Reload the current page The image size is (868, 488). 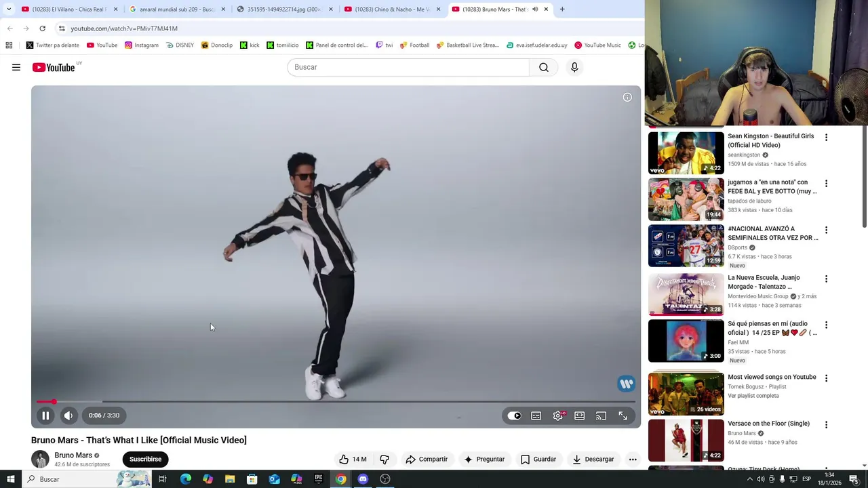(42, 28)
